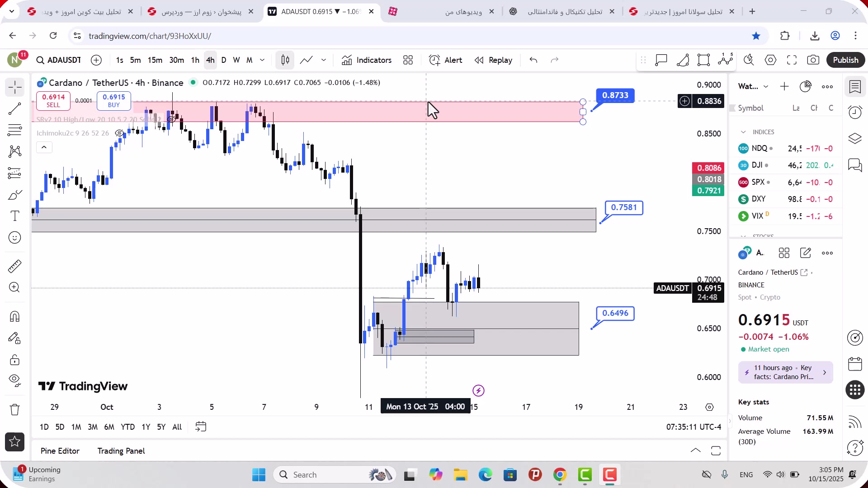Toggle magnet mode for drawings

tap(14, 316)
